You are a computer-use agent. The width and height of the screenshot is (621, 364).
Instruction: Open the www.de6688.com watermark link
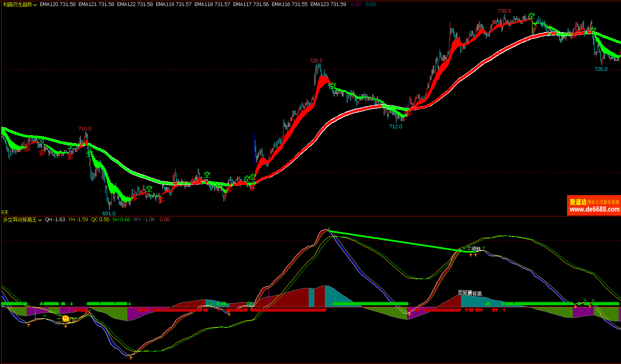[x=594, y=209]
